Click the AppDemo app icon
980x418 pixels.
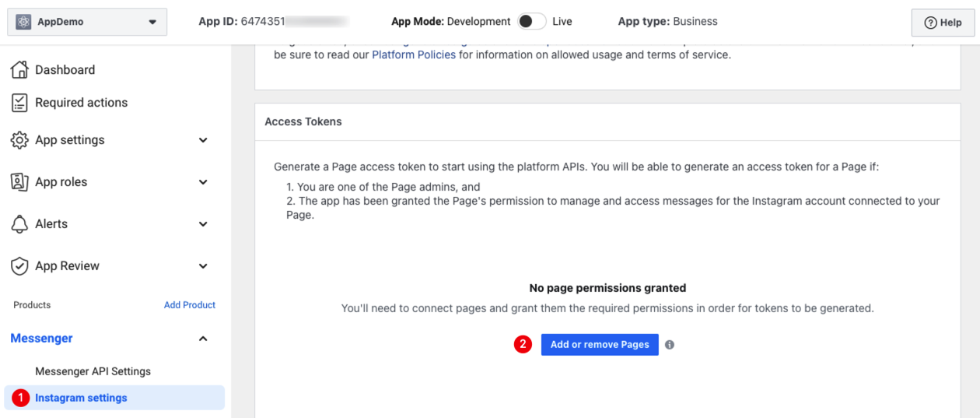coord(23,22)
